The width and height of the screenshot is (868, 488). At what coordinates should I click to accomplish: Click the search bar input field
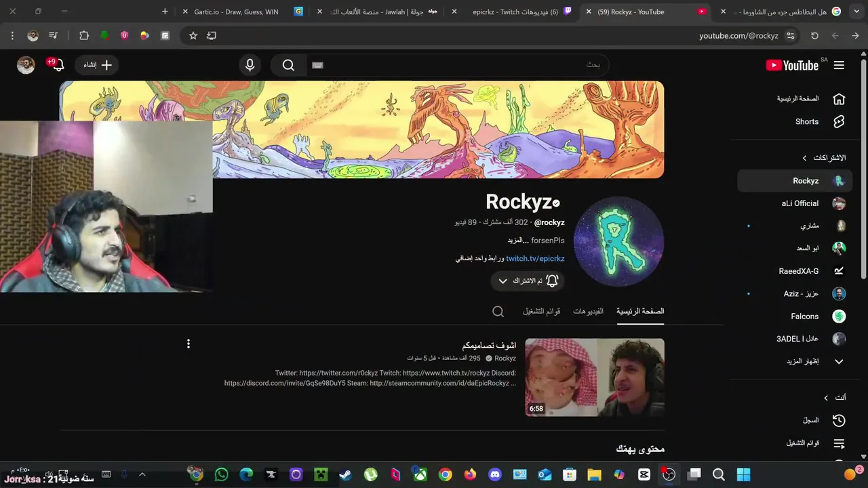[458, 65]
